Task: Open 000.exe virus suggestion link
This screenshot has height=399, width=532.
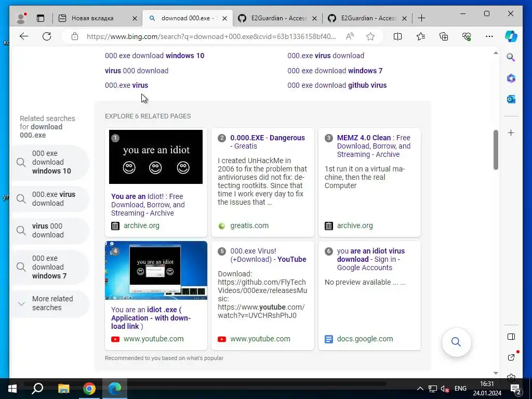Action: click(x=126, y=85)
